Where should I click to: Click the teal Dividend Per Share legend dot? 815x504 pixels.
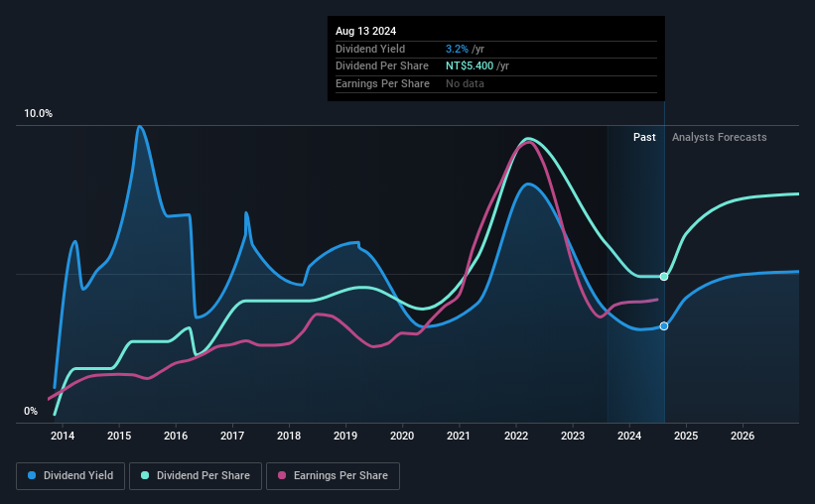[x=145, y=475]
